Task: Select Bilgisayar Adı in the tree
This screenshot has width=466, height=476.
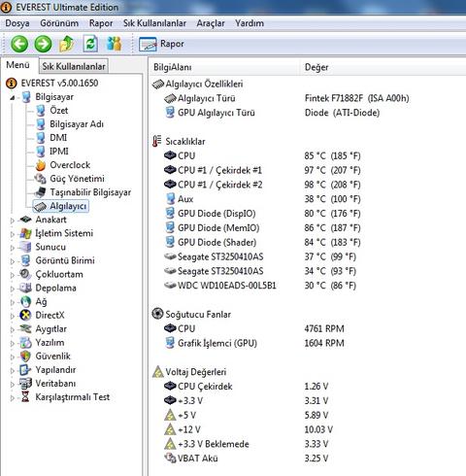Action: (77, 124)
